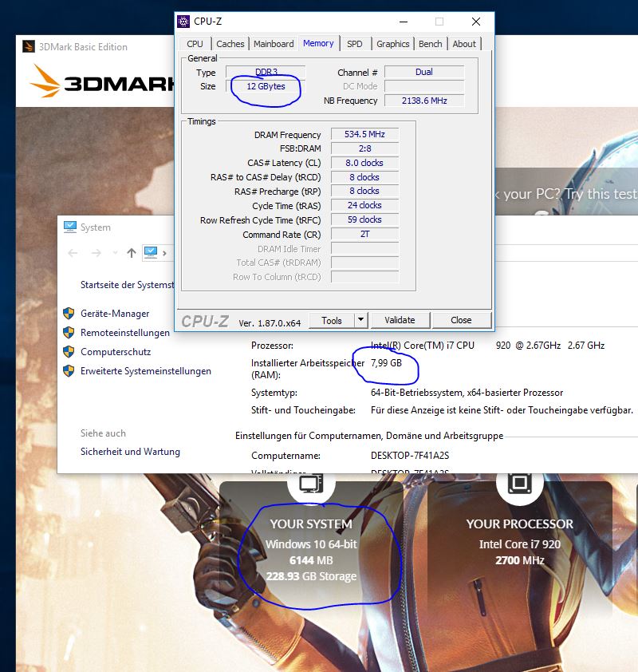This screenshot has height=672, width=638.
Task: Click the chip icon above YOUR PROCESSOR
Action: tap(520, 484)
